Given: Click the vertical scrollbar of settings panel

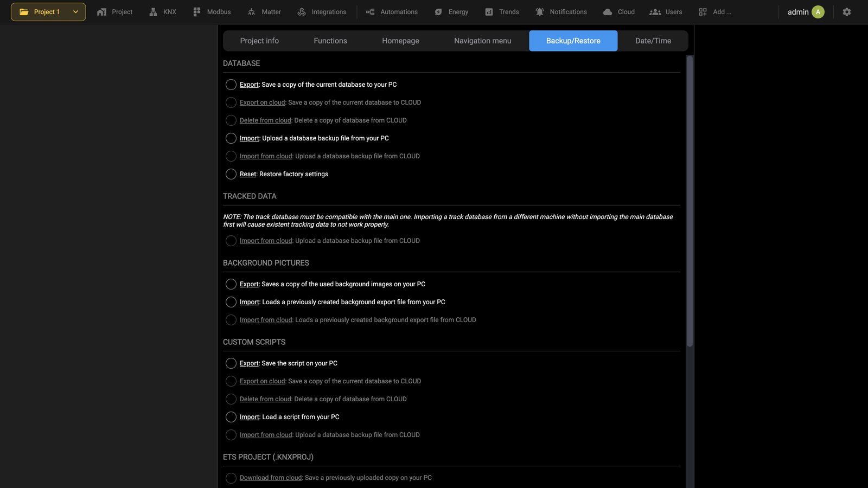Looking at the screenshot, I should (x=690, y=201).
